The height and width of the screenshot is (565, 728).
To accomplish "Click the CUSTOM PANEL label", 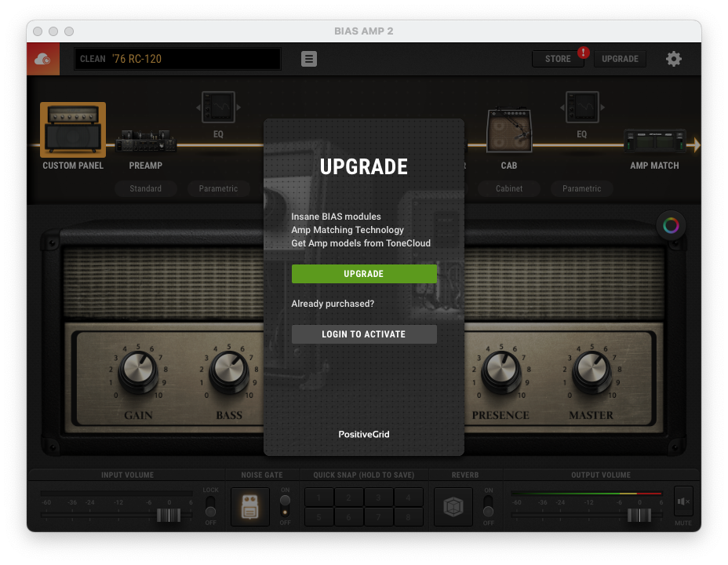I will pos(73,166).
